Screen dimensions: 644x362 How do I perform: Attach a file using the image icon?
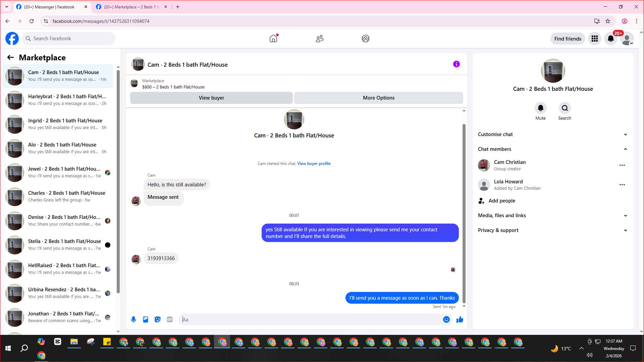pyautogui.click(x=146, y=319)
